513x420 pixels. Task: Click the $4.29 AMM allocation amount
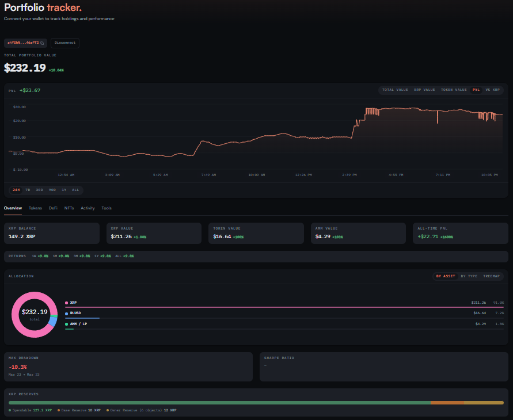click(x=481, y=324)
